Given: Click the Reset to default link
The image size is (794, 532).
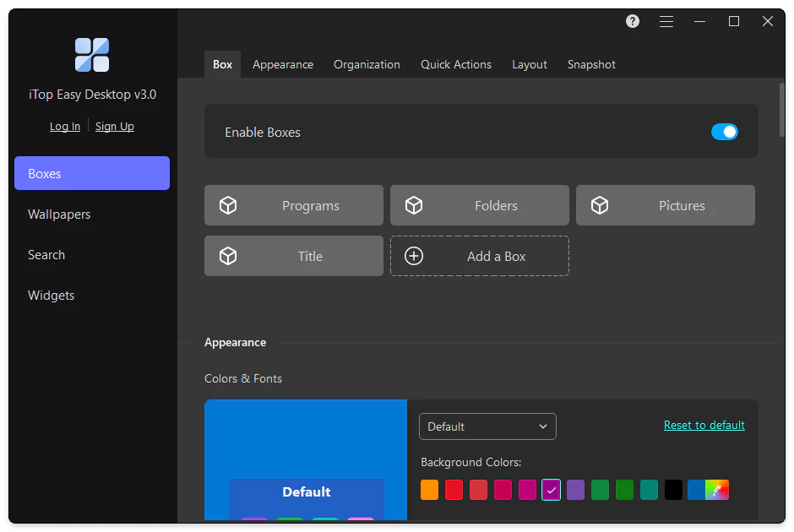Looking at the screenshot, I should coord(704,425).
